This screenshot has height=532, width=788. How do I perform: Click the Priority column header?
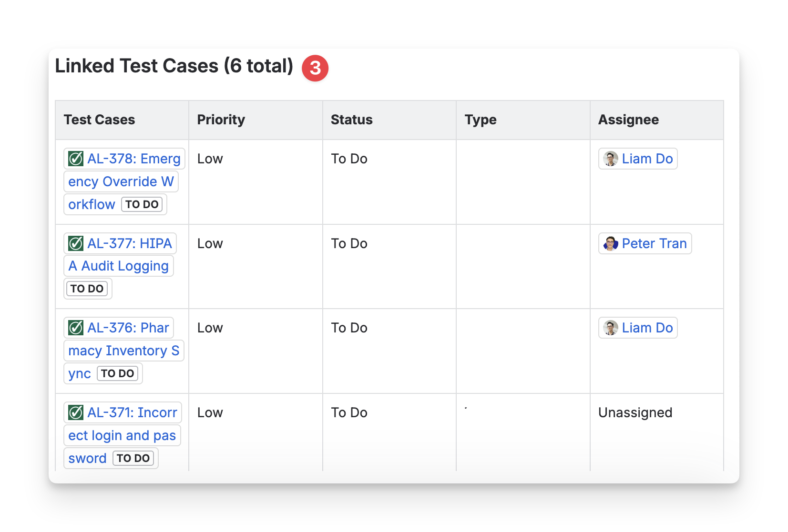coord(221,120)
